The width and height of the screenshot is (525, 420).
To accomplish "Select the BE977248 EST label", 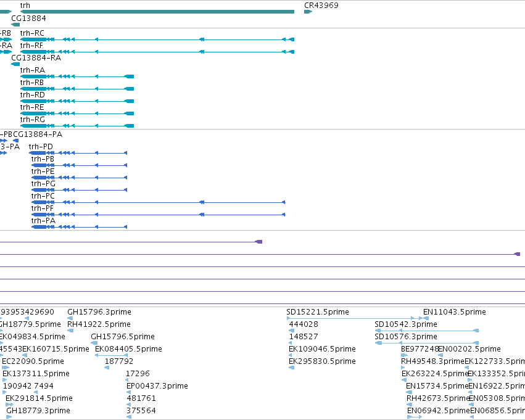I will [420, 349].
